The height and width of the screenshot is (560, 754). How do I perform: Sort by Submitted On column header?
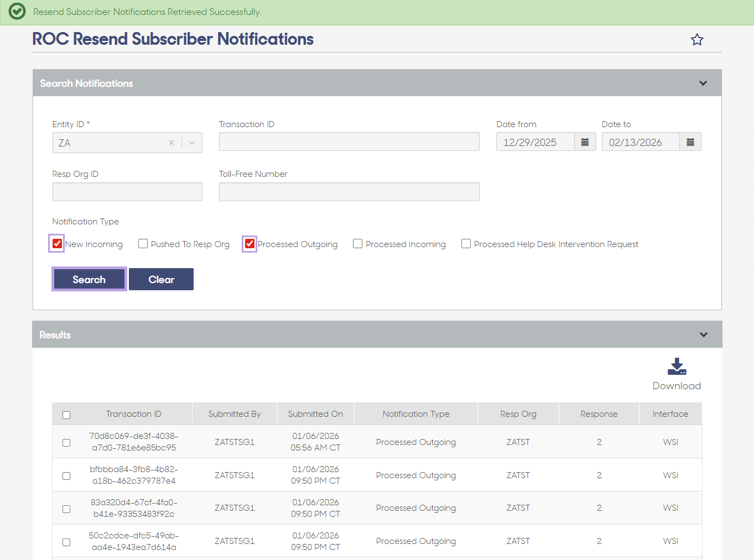tap(315, 414)
